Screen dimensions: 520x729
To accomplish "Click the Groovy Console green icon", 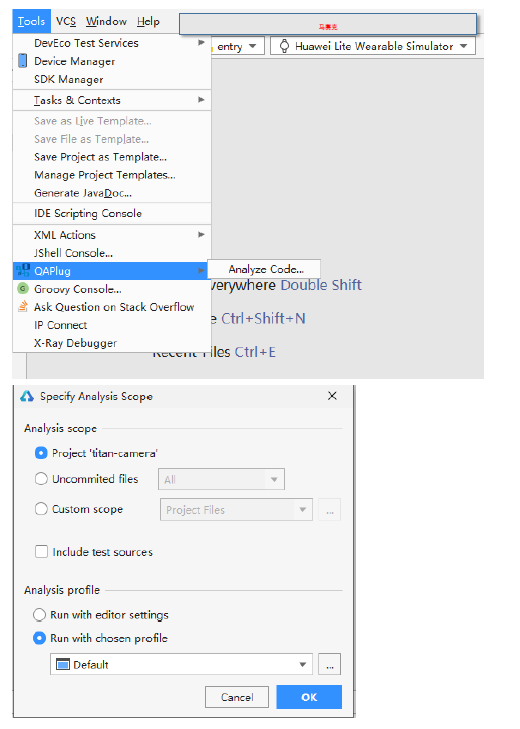I will click(x=22, y=289).
